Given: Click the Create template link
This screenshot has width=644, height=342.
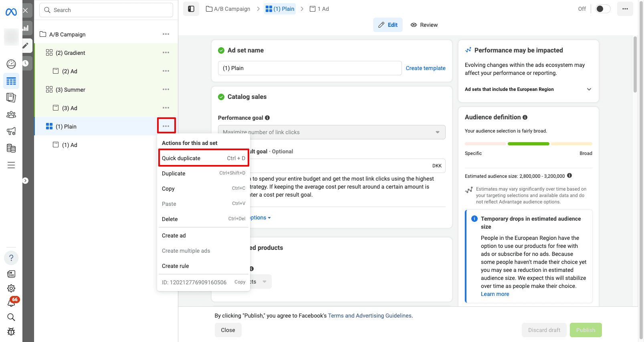Looking at the screenshot, I should click(x=425, y=68).
